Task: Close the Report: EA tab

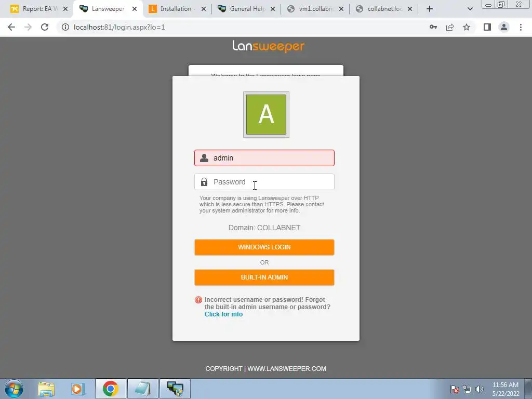Action: [x=65, y=9]
